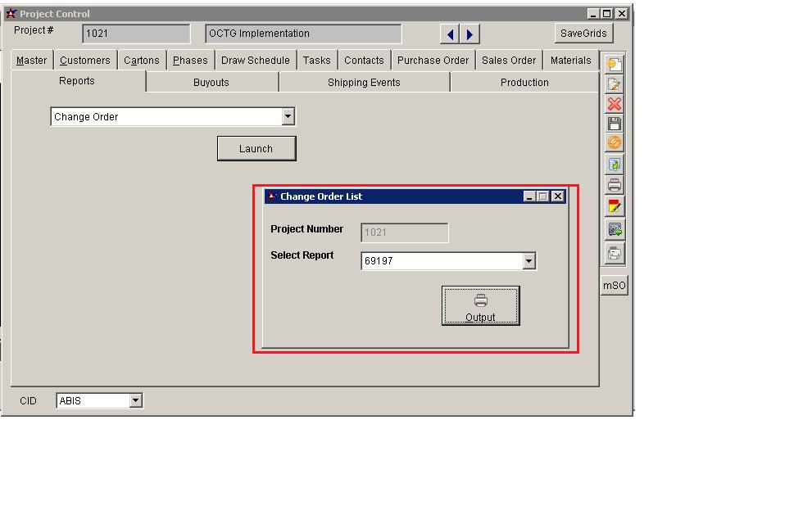This screenshot has height=528, width=812.
Task: Click the red and yellow note icon
Action: point(614,206)
